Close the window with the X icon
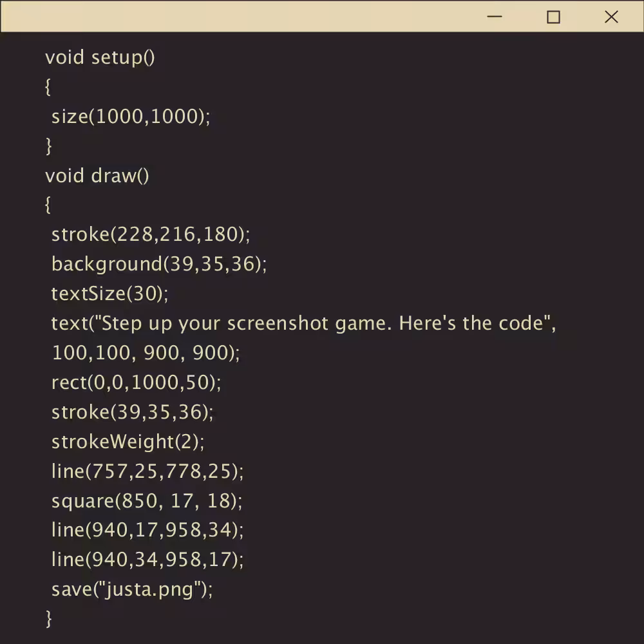The image size is (644, 644). [611, 17]
